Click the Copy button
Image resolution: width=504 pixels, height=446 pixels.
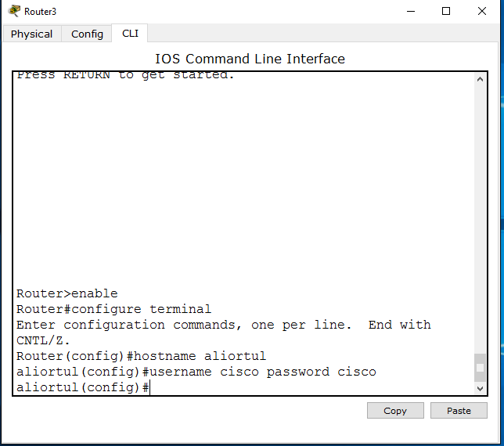click(395, 410)
